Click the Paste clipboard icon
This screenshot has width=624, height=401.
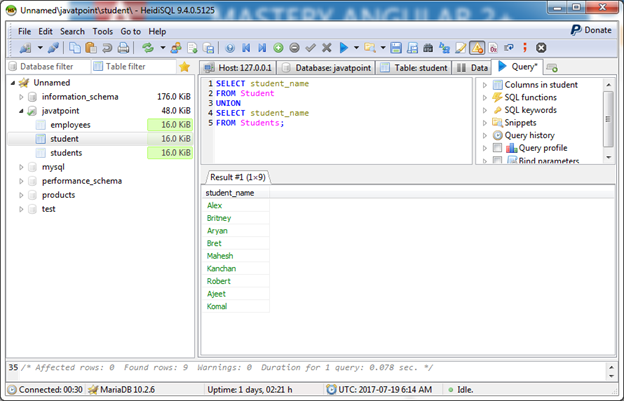click(x=91, y=48)
